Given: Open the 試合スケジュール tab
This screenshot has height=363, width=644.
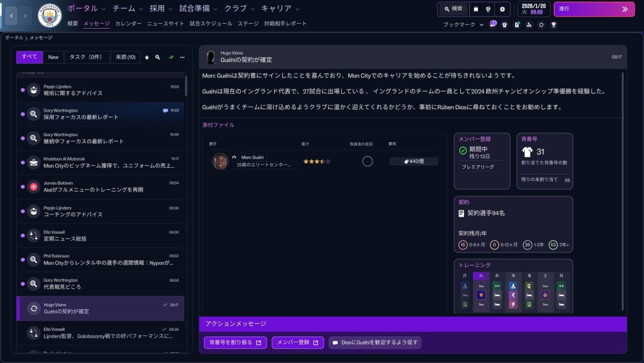Looking at the screenshot, I should 210,24.
